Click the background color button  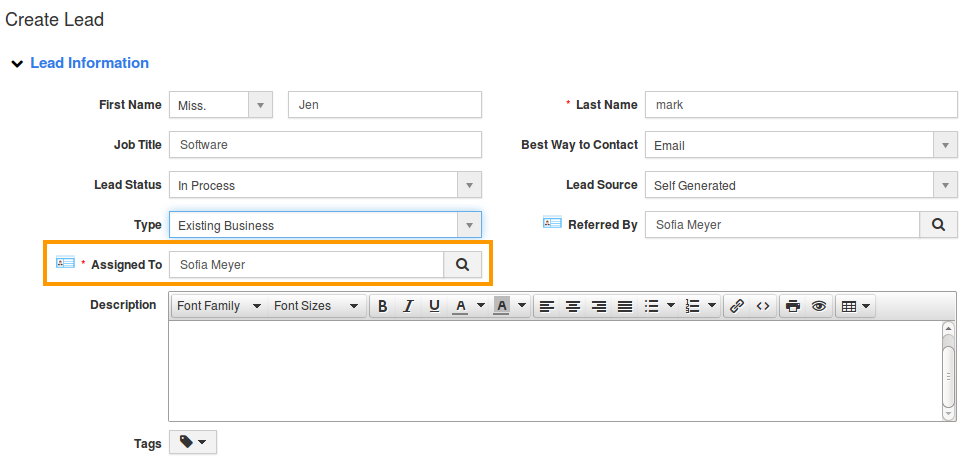pyautogui.click(x=502, y=306)
